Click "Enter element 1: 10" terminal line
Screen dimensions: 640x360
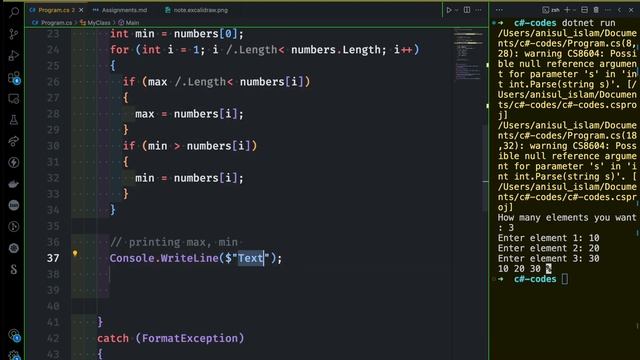click(x=548, y=238)
